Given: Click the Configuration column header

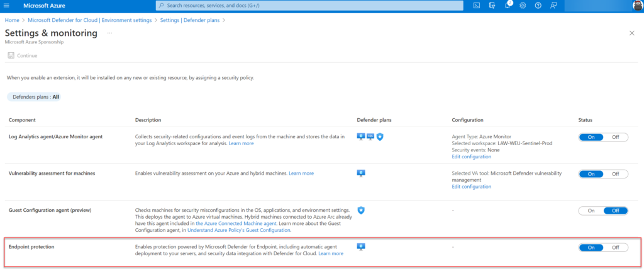Looking at the screenshot, I should (467, 120).
